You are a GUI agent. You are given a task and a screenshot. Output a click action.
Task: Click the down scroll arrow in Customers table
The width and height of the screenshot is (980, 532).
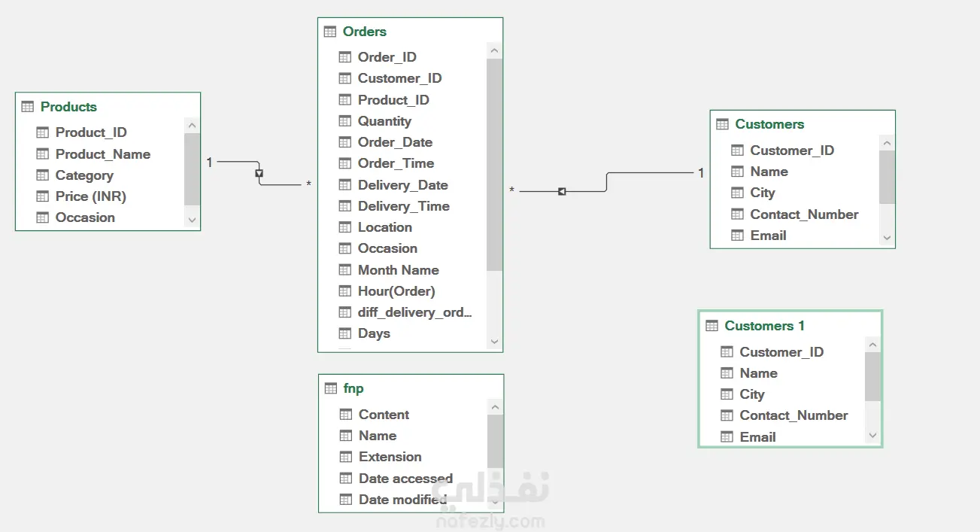887,237
